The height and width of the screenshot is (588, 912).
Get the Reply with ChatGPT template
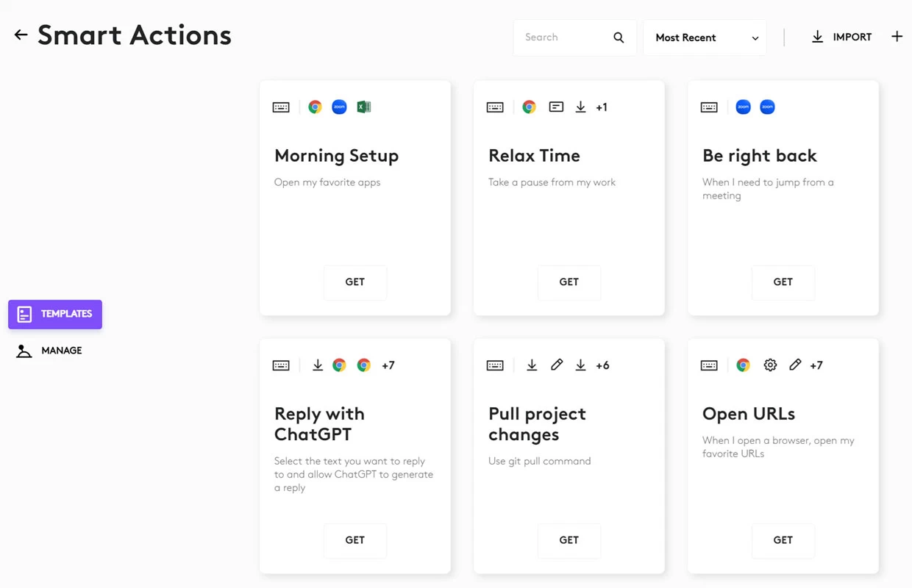355,540
